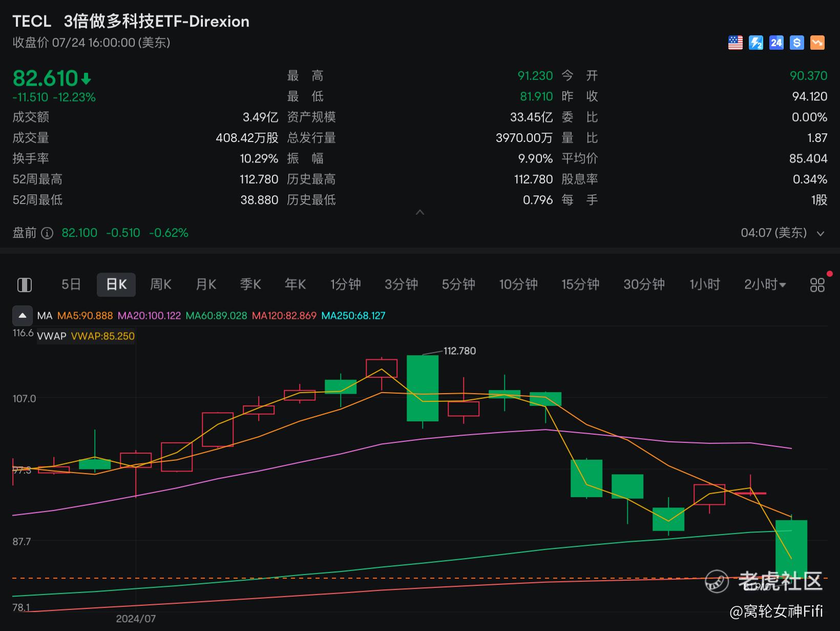This screenshot has height=631, width=840.
Task: Click the VWAP:85.250 indicator label
Action: tap(103, 336)
